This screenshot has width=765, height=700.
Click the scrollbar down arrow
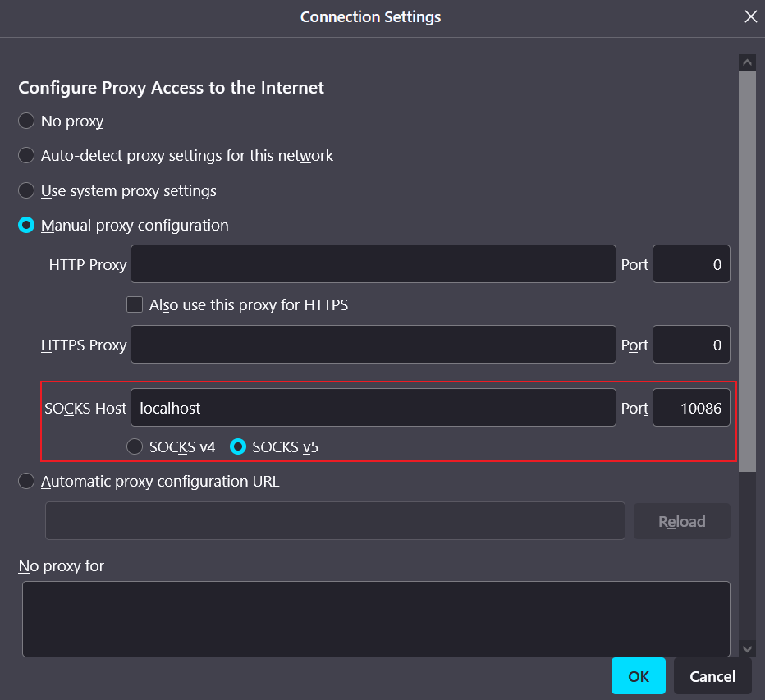(x=747, y=648)
